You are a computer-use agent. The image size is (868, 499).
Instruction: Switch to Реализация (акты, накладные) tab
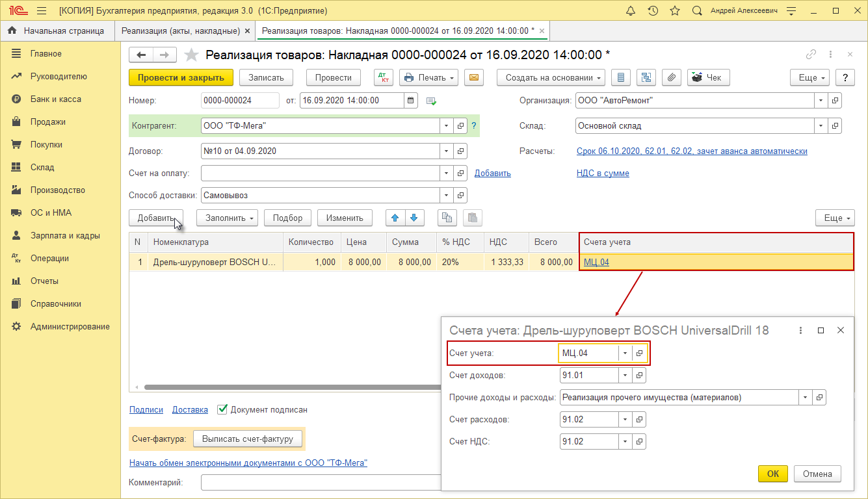[x=181, y=31]
